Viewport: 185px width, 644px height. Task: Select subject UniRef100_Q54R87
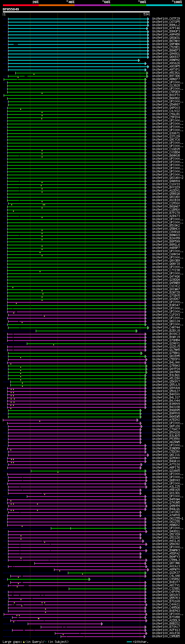(166, 105)
